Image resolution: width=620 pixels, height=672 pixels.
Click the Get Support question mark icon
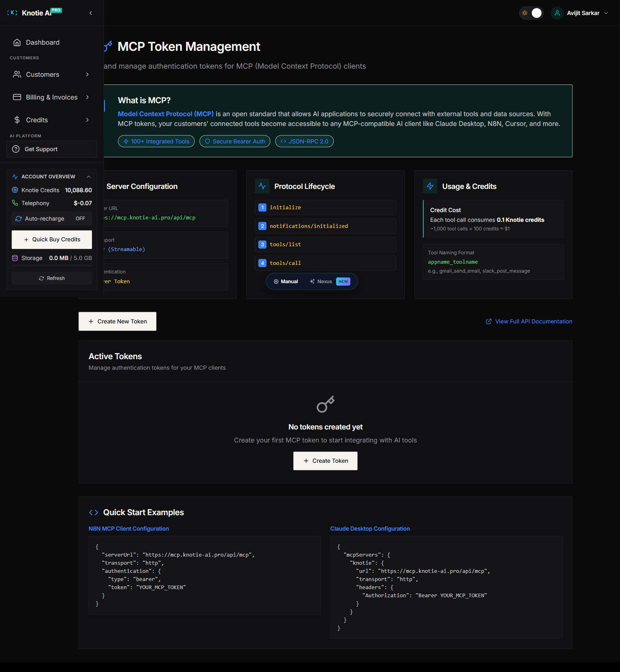(16, 149)
